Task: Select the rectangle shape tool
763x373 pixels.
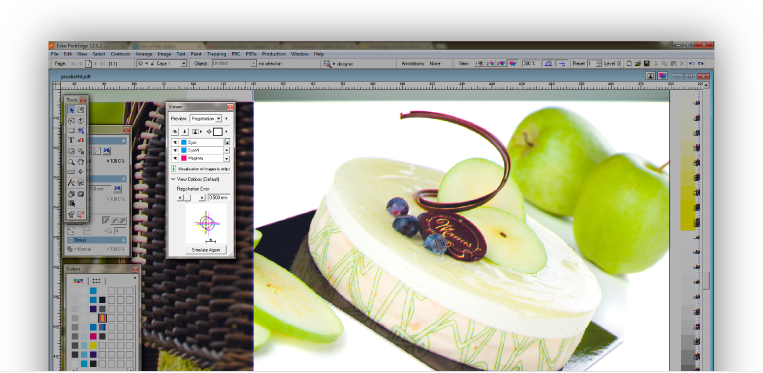Action: [x=71, y=131]
